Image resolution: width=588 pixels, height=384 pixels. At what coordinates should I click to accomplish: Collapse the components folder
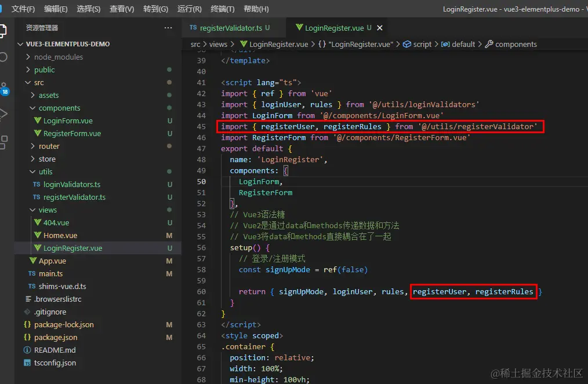[x=32, y=108]
